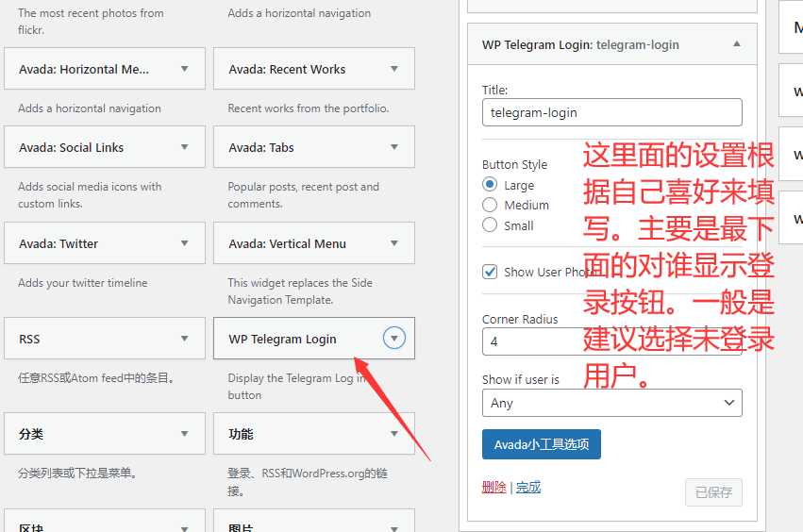Select the Large button style
The image size is (803, 532).
click(490, 185)
